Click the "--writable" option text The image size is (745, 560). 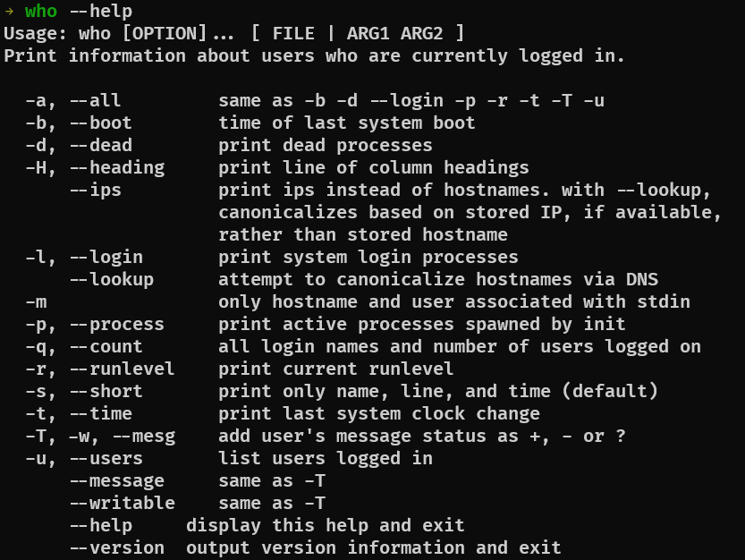point(122,503)
